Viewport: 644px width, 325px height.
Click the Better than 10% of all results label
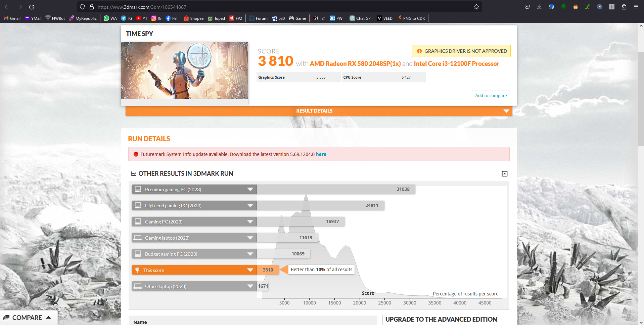tap(321, 270)
